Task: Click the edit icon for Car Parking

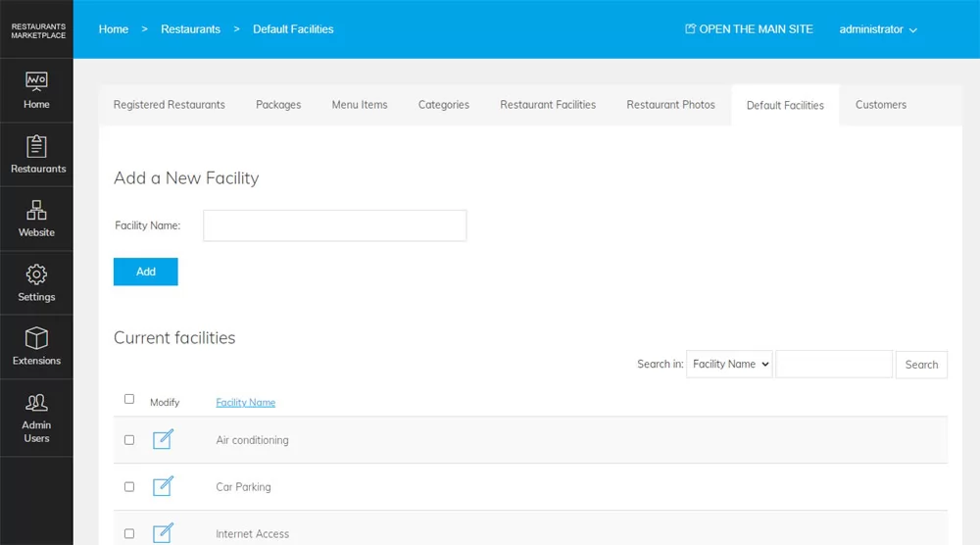Action: 163,486
